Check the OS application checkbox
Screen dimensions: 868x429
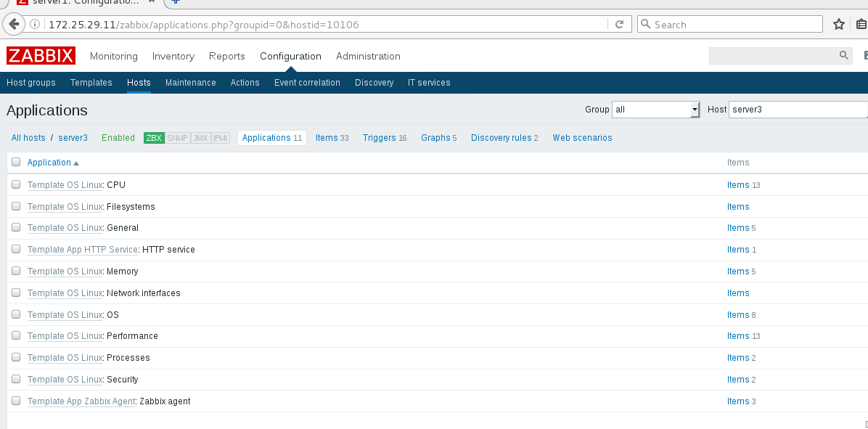click(16, 314)
